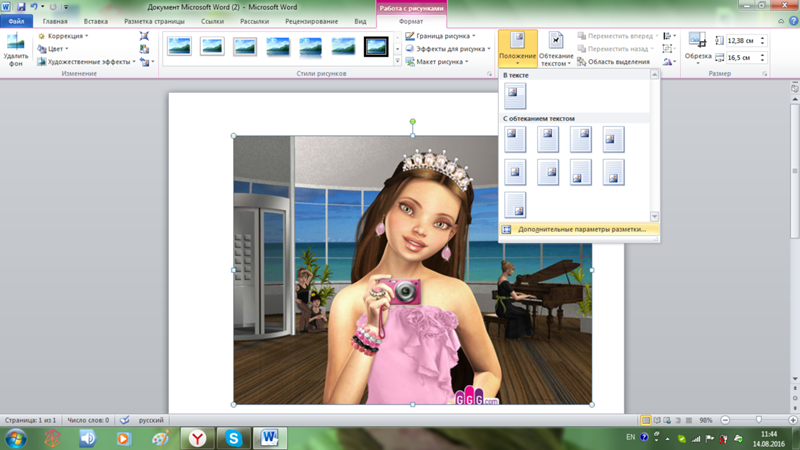Open Yandex browser from the taskbar
Screen dimensions: 800x450
[197, 438]
